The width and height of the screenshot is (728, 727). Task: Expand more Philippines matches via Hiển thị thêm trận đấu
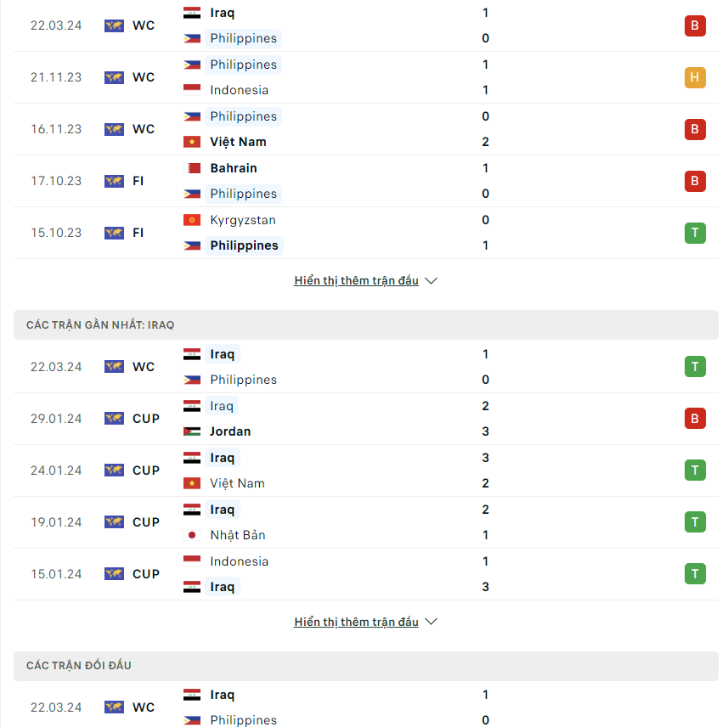point(356,280)
